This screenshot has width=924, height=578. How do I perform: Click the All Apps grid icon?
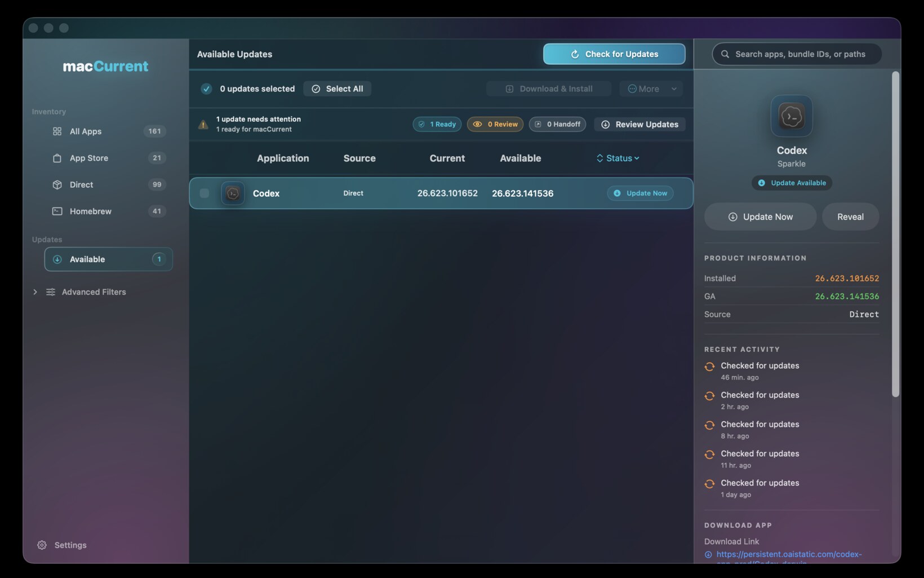click(x=57, y=131)
